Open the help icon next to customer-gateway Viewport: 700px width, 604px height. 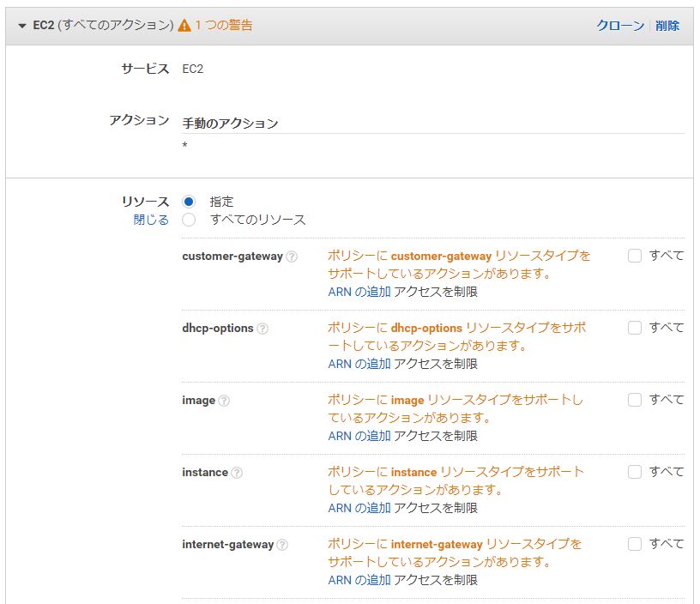pos(292,257)
